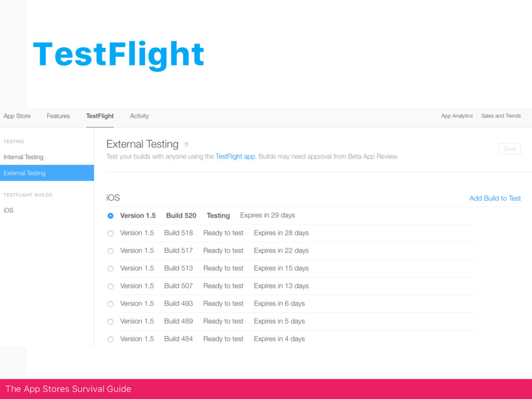This screenshot has width=532, height=399.
Task: Choose the Build 489 radio button
Action: [110, 322]
